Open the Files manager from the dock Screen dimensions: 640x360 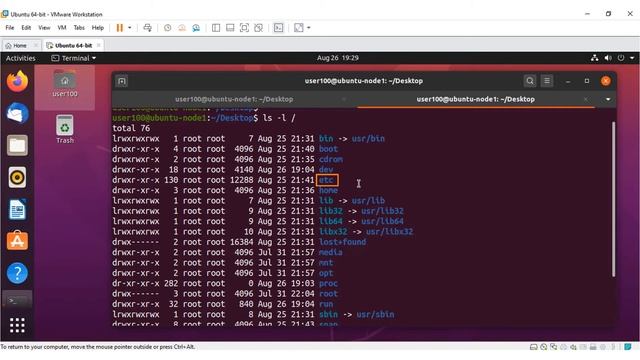17,145
